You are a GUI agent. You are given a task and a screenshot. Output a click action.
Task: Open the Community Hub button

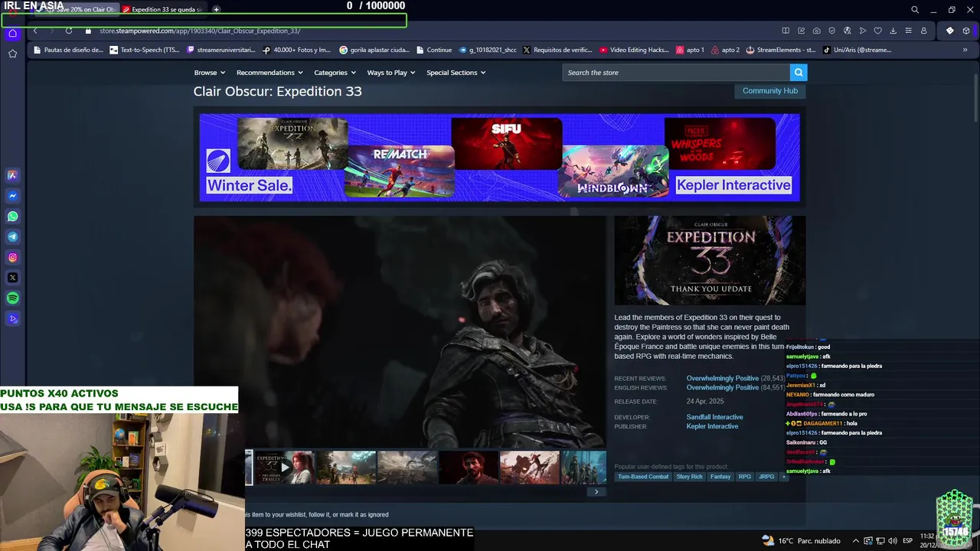coord(769,90)
